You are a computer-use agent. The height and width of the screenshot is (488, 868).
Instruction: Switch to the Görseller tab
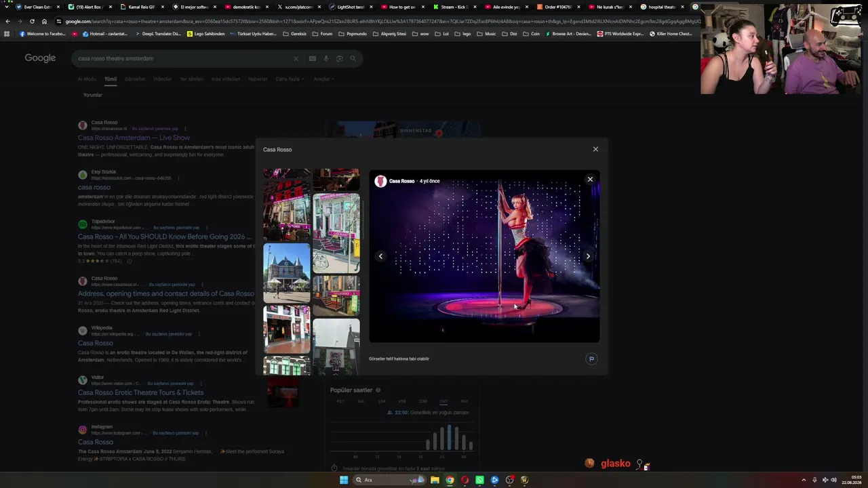click(135, 79)
